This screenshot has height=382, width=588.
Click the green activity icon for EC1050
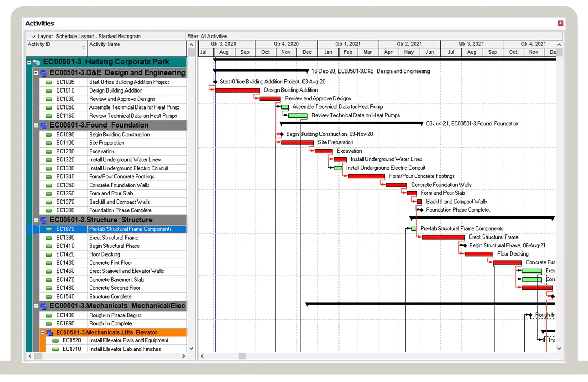click(49, 107)
